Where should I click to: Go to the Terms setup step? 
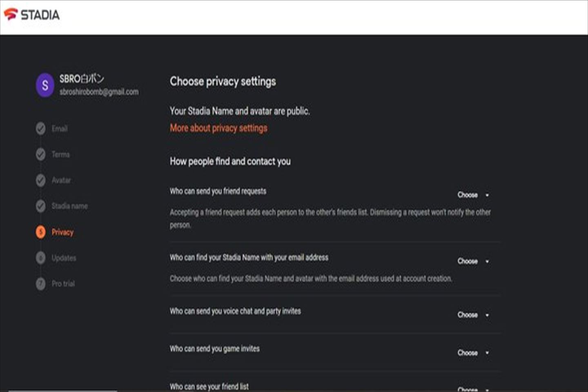[60, 154]
